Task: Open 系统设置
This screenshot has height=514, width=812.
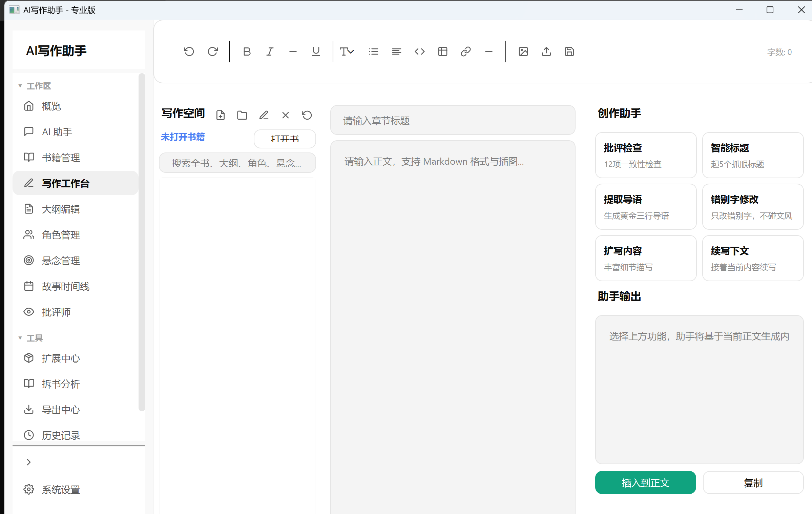Action: [75, 490]
